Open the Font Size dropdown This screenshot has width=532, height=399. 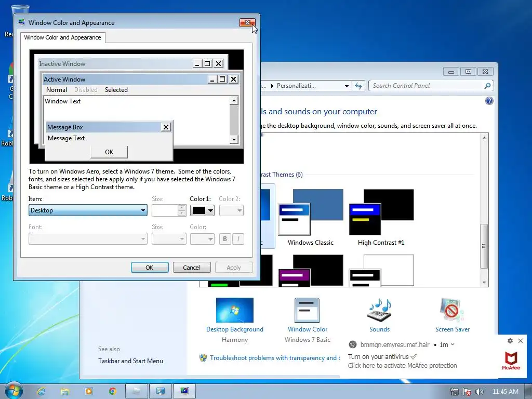[x=169, y=239]
